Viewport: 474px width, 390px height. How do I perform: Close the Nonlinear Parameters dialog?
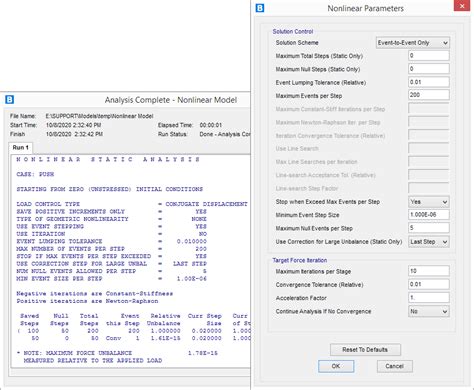(462, 6)
